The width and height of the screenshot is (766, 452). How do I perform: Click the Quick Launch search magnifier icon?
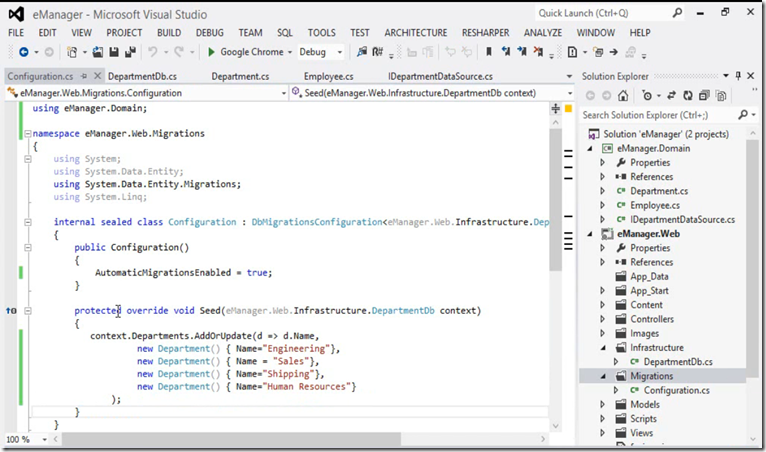click(x=677, y=13)
